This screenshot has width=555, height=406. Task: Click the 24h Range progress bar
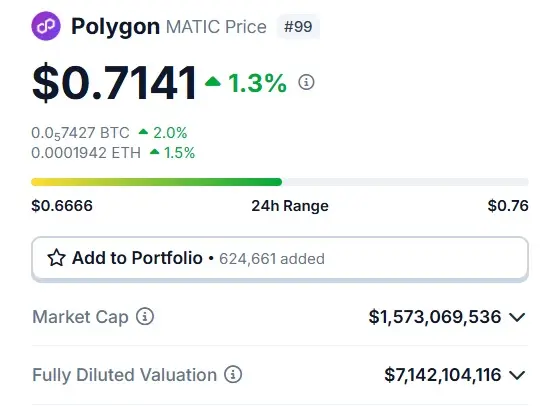coord(280,182)
